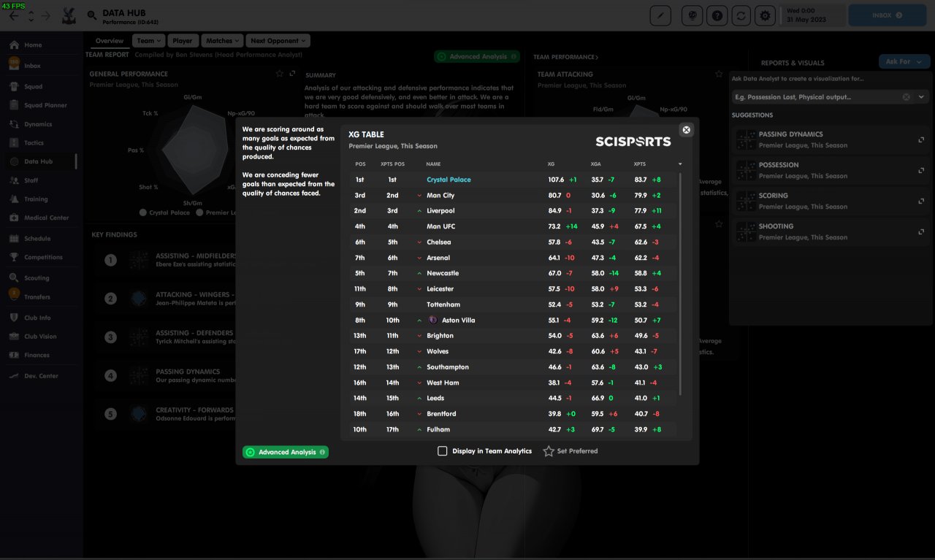Open the XG table column options arrow

pyautogui.click(x=680, y=164)
